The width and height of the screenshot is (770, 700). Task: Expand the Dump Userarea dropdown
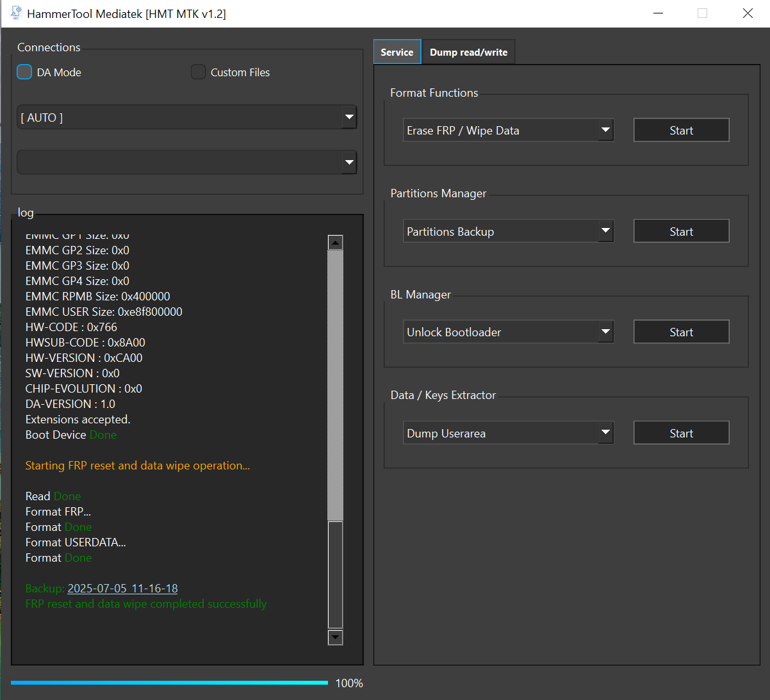[x=508, y=433]
